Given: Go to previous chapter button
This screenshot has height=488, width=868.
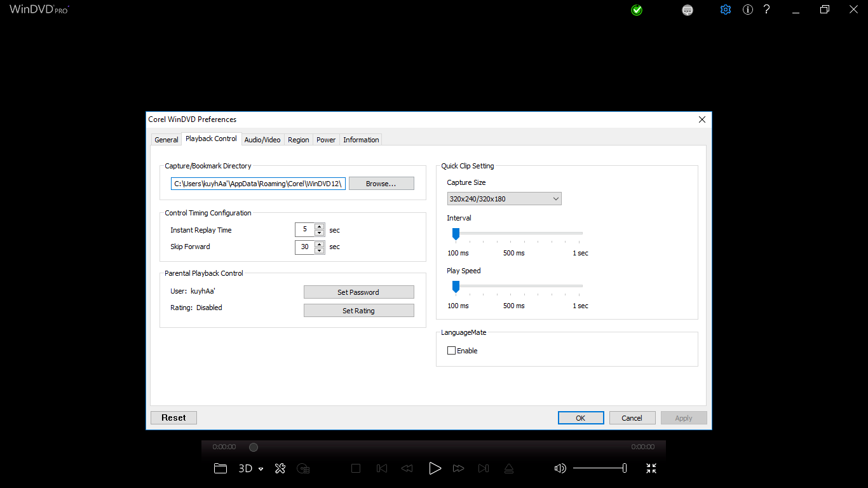Looking at the screenshot, I should point(382,468).
